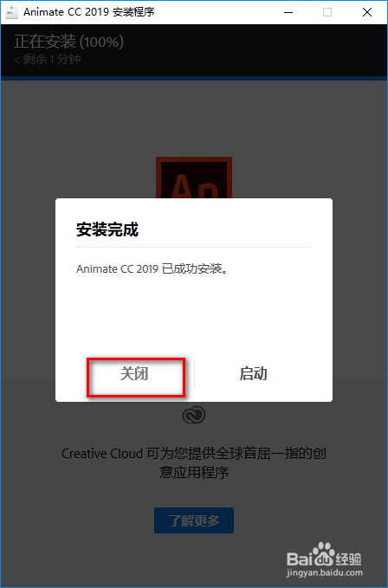Click the Creative Cloud logo icon

click(194, 415)
